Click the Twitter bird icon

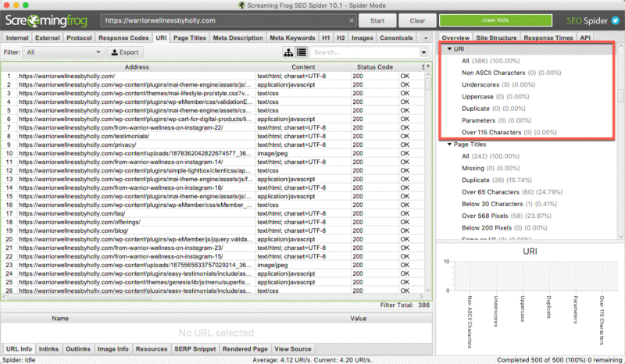click(616, 21)
